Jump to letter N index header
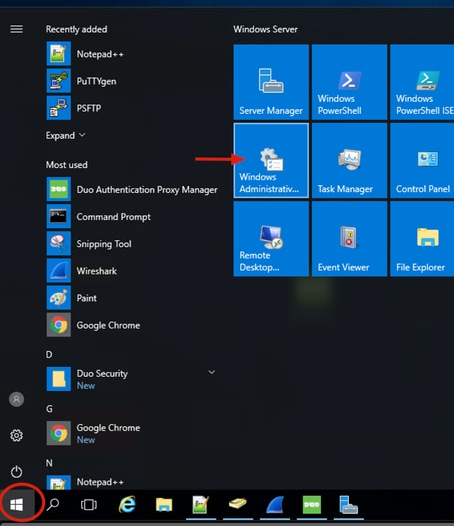Image resolution: width=454 pixels, height=526 pixels. point(49,463)
